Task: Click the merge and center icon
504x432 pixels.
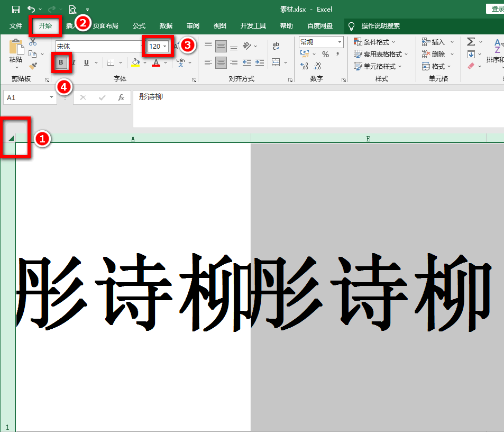Action: pos(276,62)
